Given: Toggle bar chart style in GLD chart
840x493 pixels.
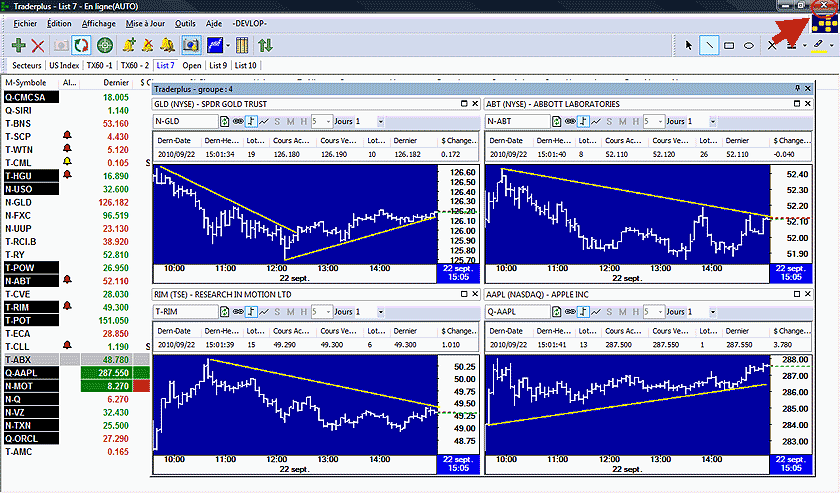Looking at the screenshot, I should [x=251, y=122].
